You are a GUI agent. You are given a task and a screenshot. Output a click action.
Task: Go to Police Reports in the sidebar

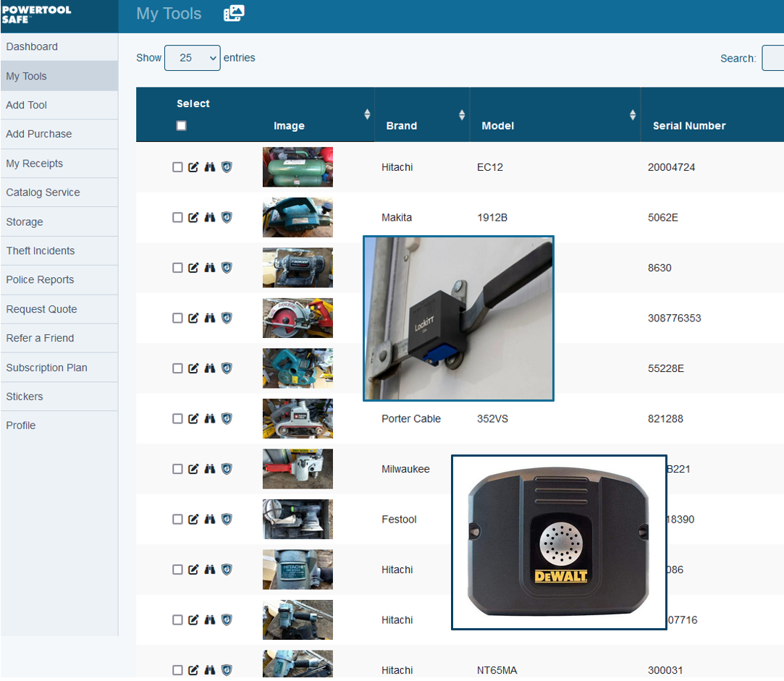tap(40, 280)
